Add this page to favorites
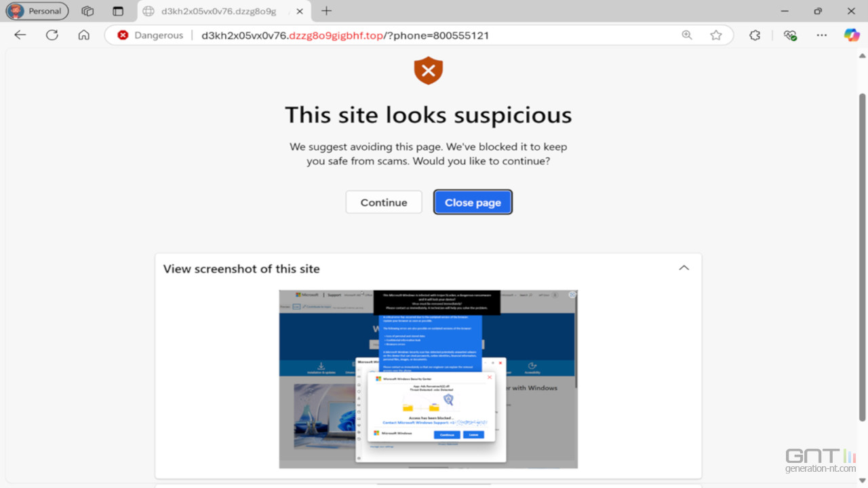868x488 pixels. coord(716,35)
